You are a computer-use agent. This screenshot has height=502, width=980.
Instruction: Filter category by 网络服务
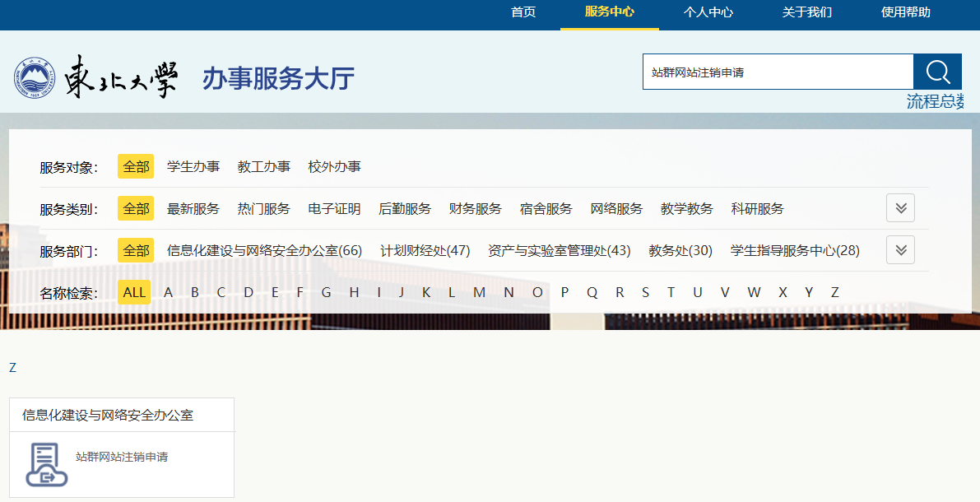coord(616,209)
